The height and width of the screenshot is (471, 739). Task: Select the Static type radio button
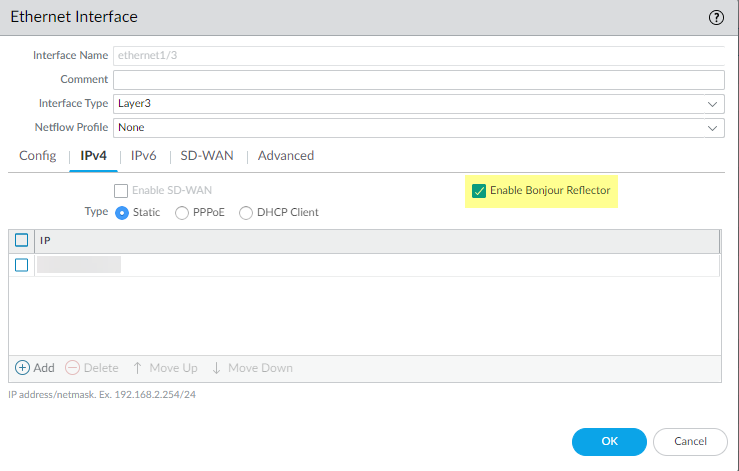[122, 213]
